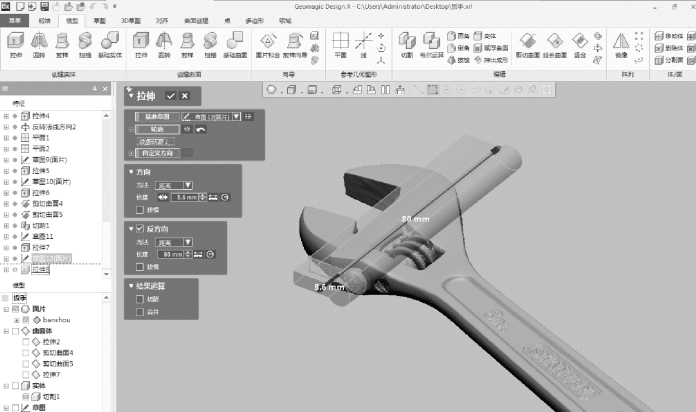The height and width of the screenshot is (412, 696).
Task: Select the 剪切曲面 trim surface tool
Action: pyautogui.click(x=528, y=45)
